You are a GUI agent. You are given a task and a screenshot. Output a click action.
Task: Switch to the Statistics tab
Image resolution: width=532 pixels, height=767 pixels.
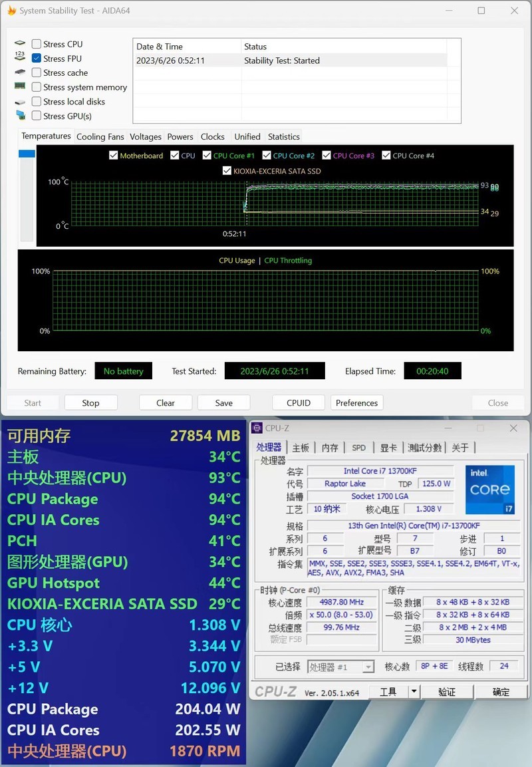tap(283, 136)
